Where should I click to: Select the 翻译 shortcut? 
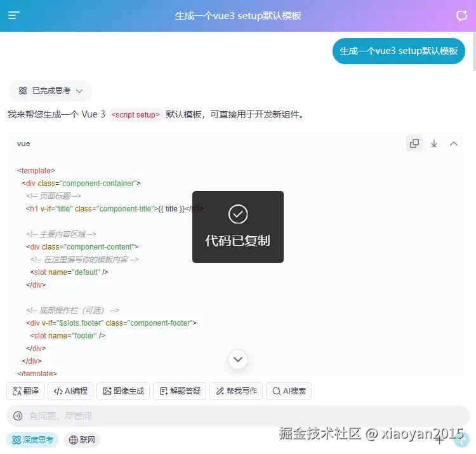click(25, 391)
